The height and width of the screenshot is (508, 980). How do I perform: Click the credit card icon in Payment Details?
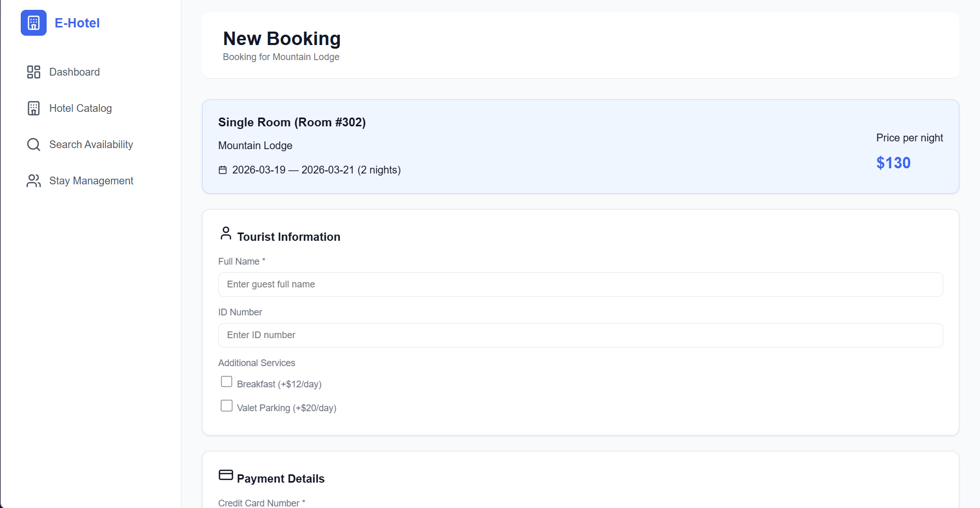tap(225, 474)
